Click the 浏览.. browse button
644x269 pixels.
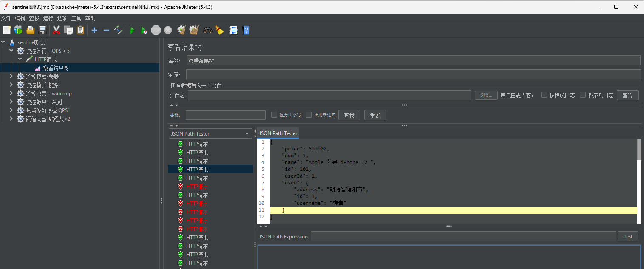486,95
